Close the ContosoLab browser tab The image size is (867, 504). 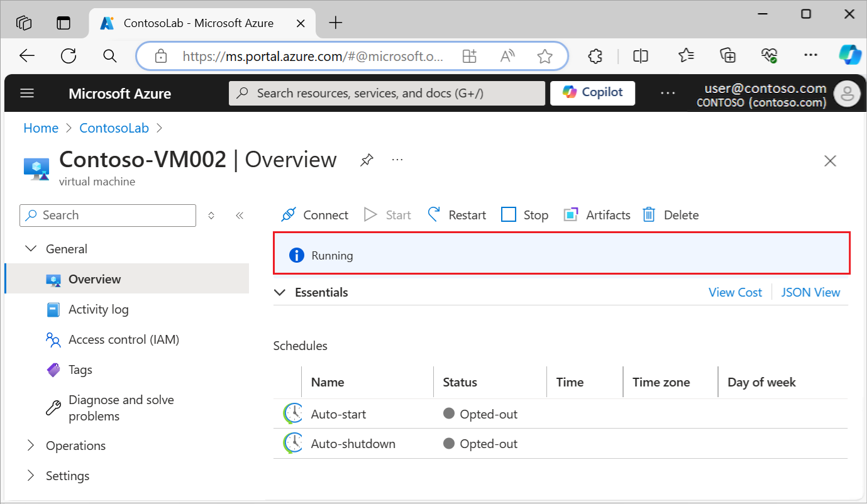coord(301,23)
